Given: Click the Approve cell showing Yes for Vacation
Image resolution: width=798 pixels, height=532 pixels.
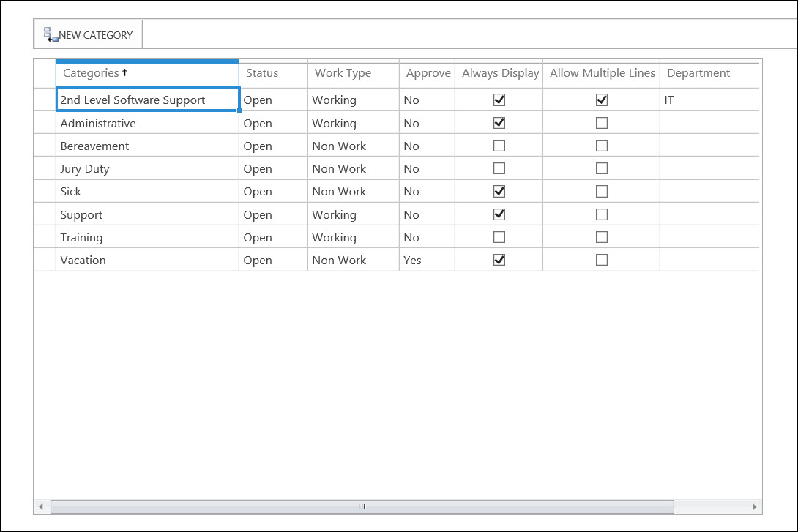Looking at the screenshot, I should tap(427, 260).
